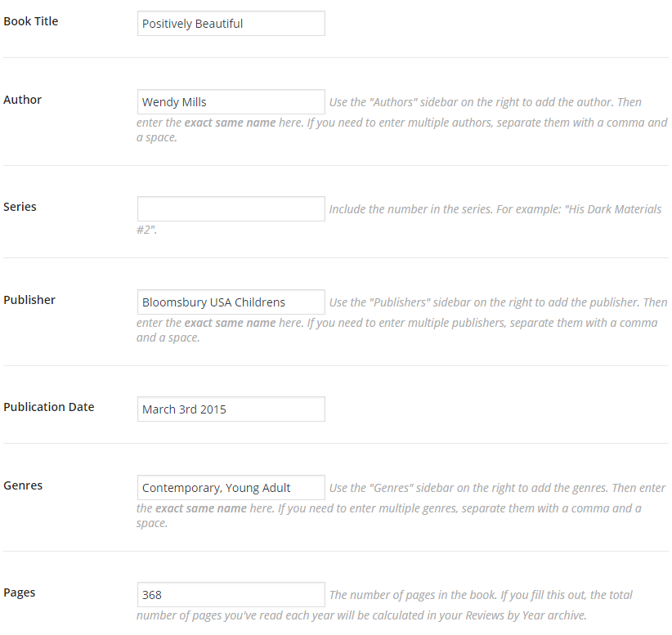Focus the Genres field with Contemporary, Young Adult
This screenshot has height=635, width=672.
pyautogui.click(x=231, y=488)
